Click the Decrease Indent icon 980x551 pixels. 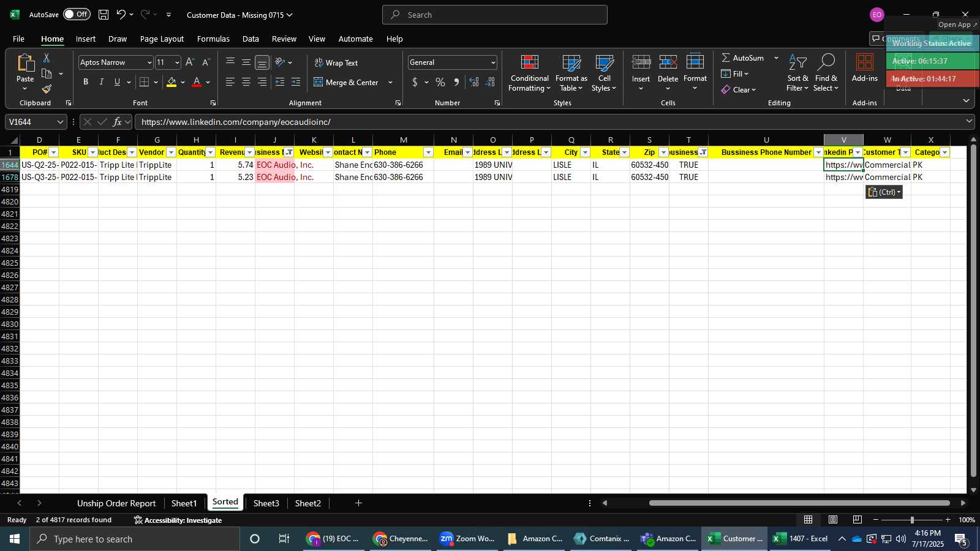coord(280,82)
